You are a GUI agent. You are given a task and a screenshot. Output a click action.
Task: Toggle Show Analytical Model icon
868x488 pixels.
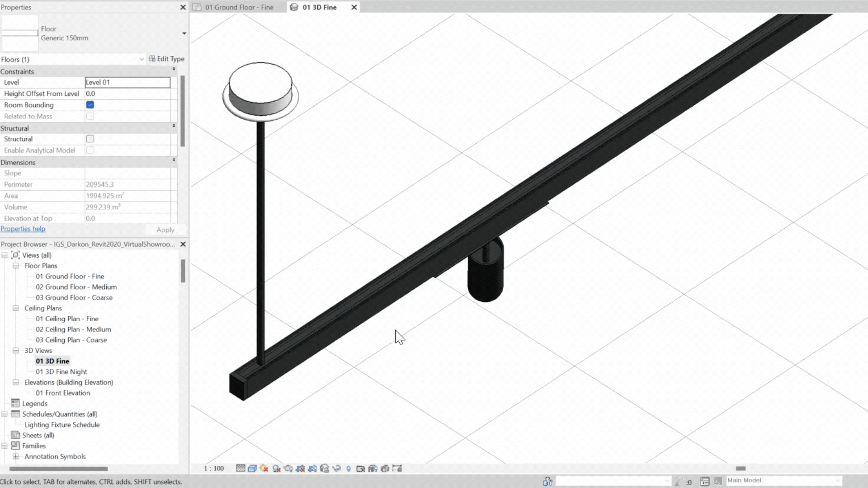click(373, 469)
